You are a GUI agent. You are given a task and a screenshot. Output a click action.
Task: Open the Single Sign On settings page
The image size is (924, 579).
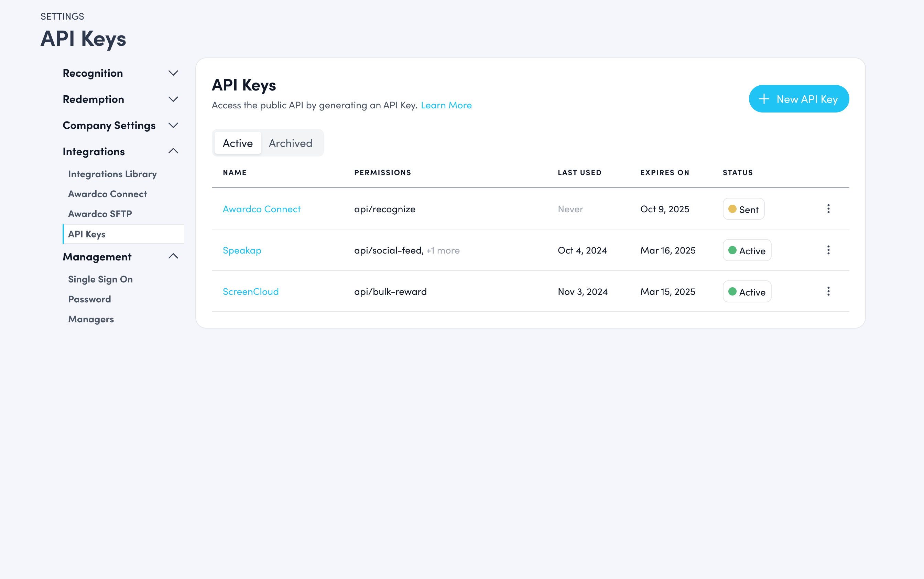tap(100, 280)
